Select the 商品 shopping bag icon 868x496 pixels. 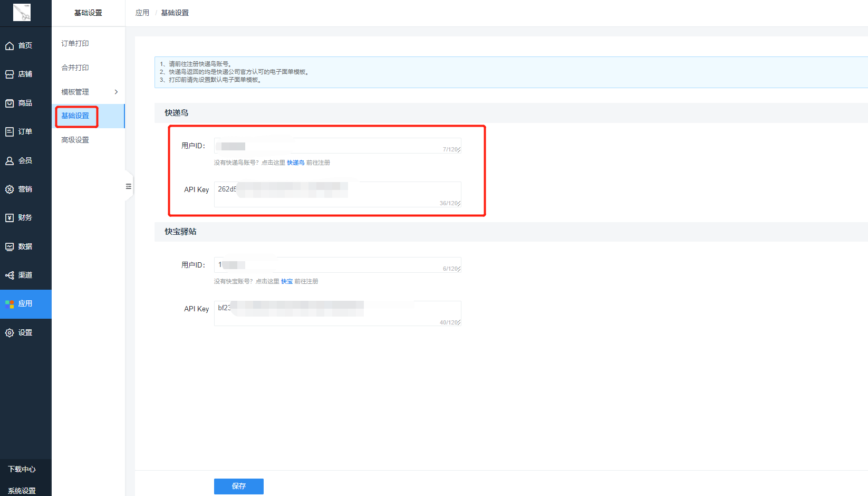pos(9,103)
